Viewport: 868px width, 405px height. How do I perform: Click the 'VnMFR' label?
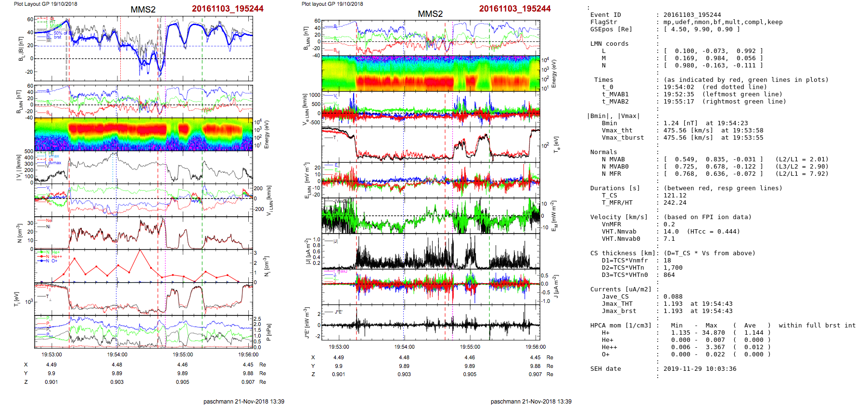pos(611,224)
